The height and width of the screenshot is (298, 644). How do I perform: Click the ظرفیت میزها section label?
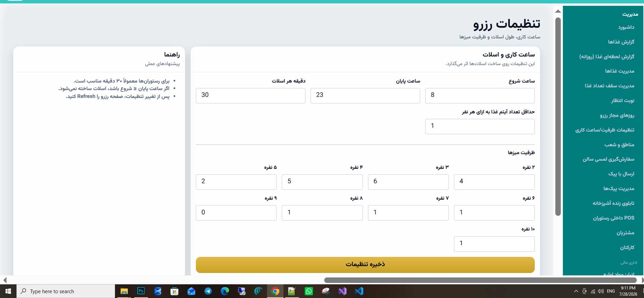click(x=521, y=152)
